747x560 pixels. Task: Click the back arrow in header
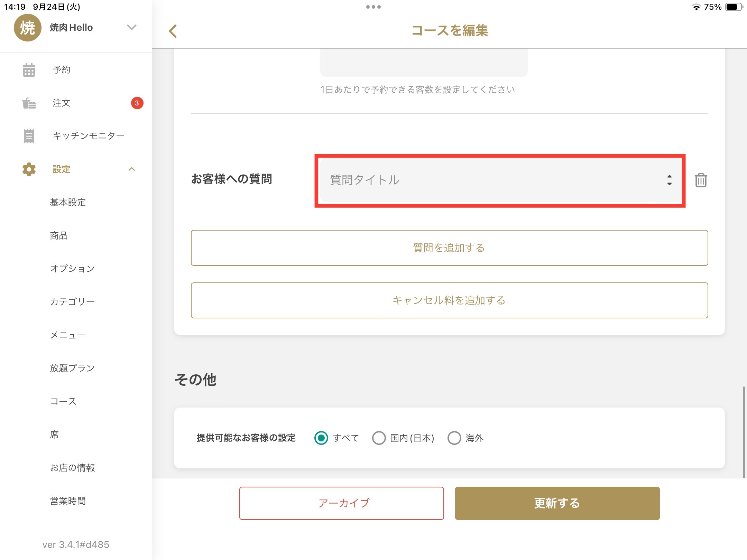pos(173,31)
